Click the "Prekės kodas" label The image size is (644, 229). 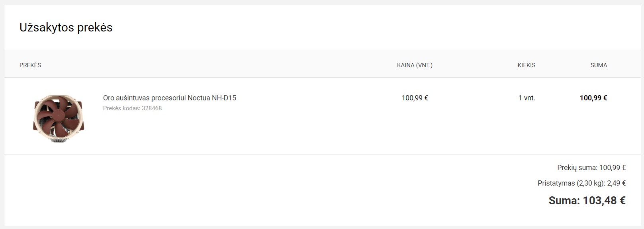pos(121,108)
